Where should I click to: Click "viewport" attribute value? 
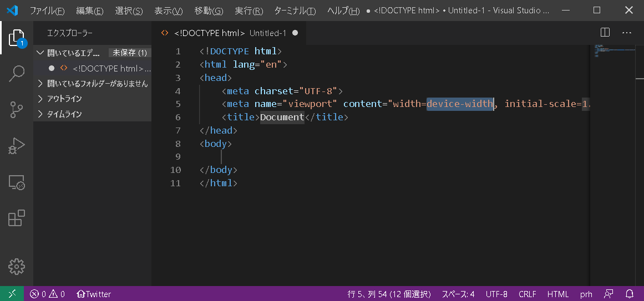(310, 104)
